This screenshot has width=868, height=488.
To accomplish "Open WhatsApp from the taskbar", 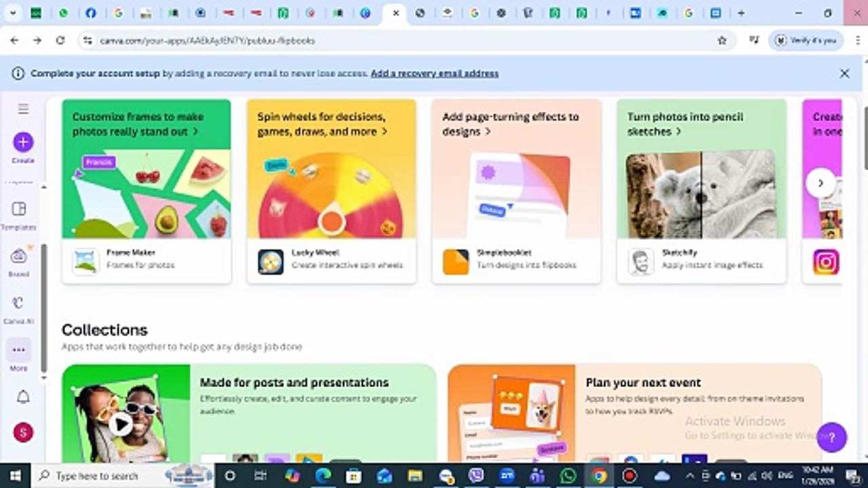I will pyautogui.click(x=568, y=476).
